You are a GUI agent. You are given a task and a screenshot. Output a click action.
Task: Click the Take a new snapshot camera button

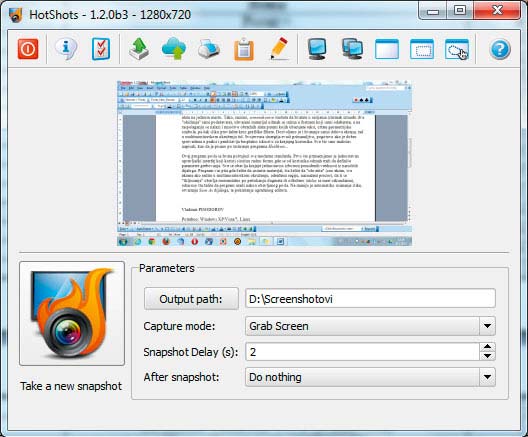tap(72, 313)
